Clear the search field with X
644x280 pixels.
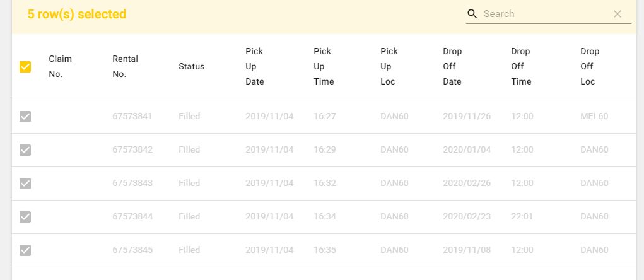[x=618, y=14]
